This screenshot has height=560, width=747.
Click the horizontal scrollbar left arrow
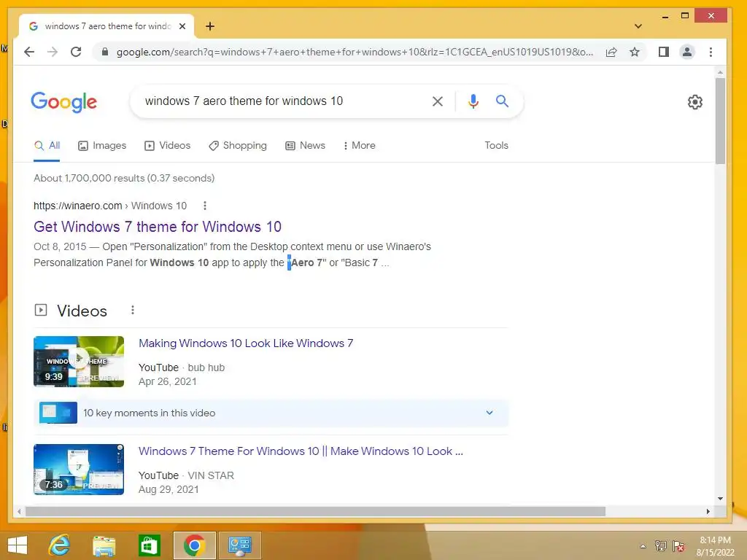pos(18,511)
